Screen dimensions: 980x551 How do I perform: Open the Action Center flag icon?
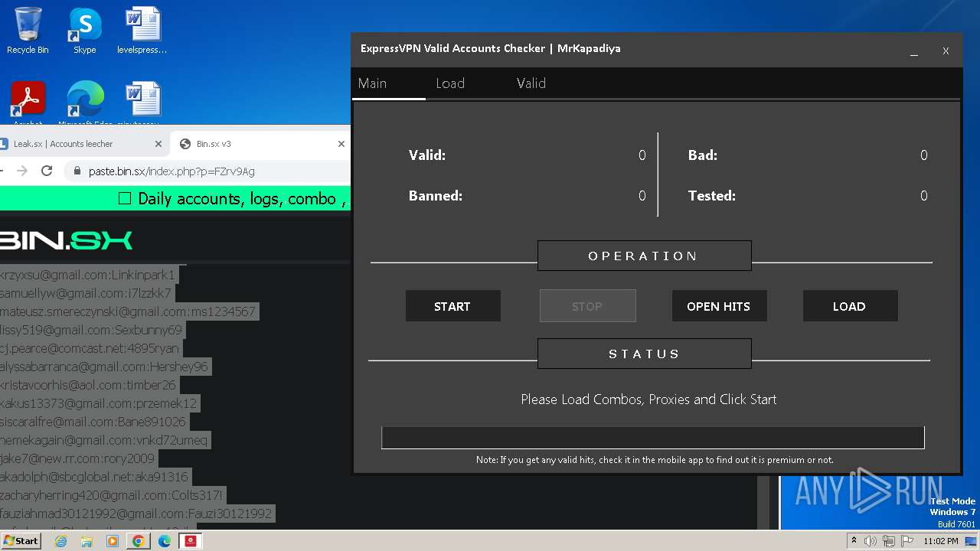[906, 541]
